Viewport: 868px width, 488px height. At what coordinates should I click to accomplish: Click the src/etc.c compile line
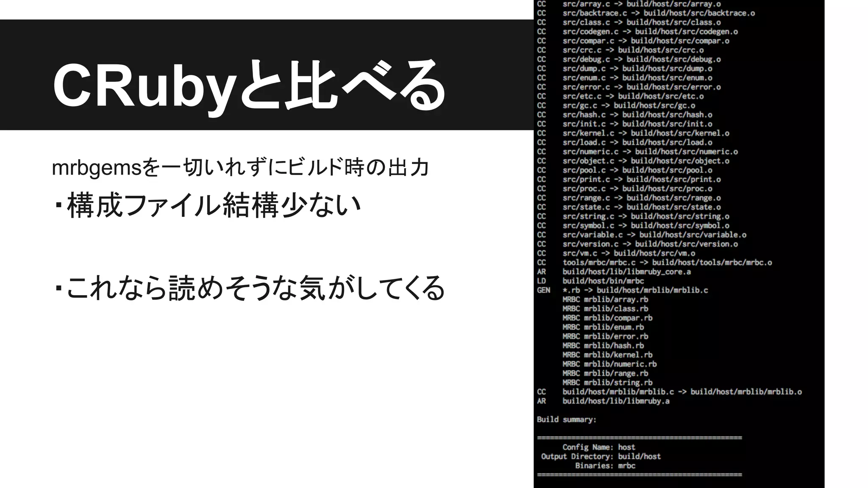[x=620, y=96]
